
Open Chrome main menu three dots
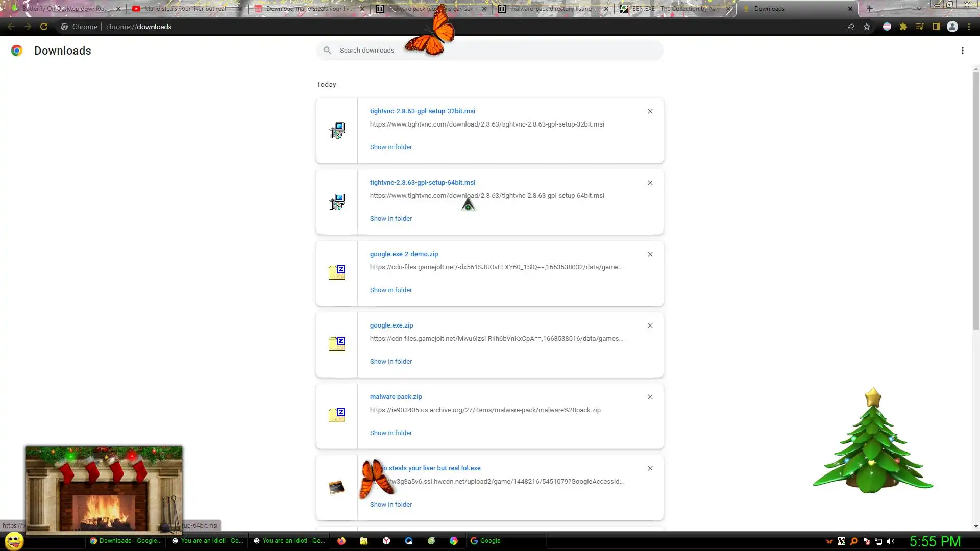pyautogui.click(x=969, y=27)
